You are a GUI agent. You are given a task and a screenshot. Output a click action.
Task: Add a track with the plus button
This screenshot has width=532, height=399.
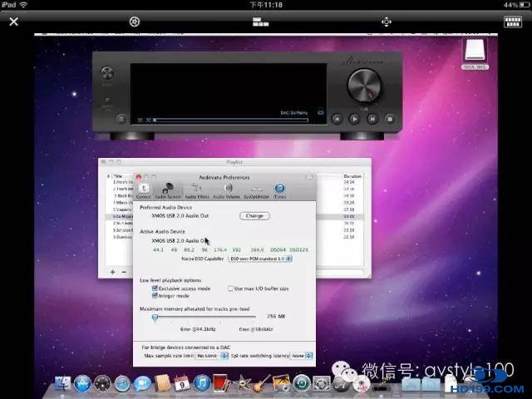[x=113, y=272]
